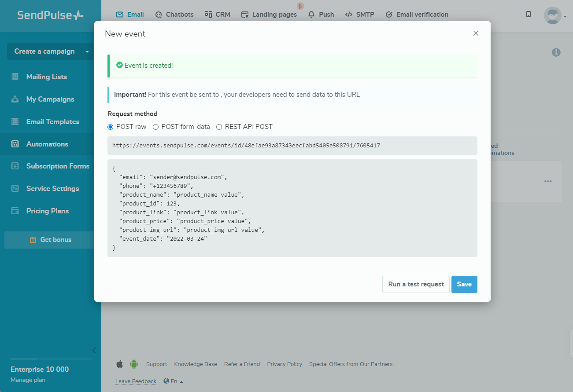Screen dimensions: 573x392
Task: Click the Email verification checkmark icon
Action: coord(389,15)
